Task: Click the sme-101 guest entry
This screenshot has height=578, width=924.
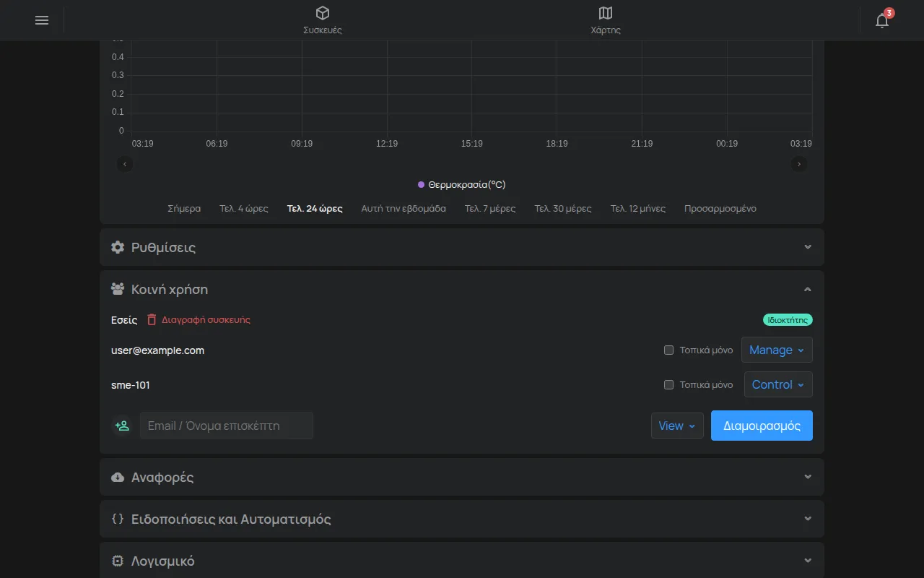Action: point(131,385)
